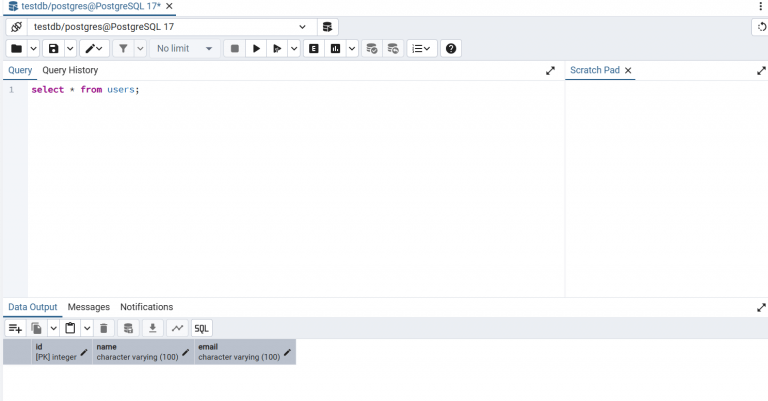Stop query with the square stop icon
The width and height of the screenshot is (768, 401).
tap(235, 48)
